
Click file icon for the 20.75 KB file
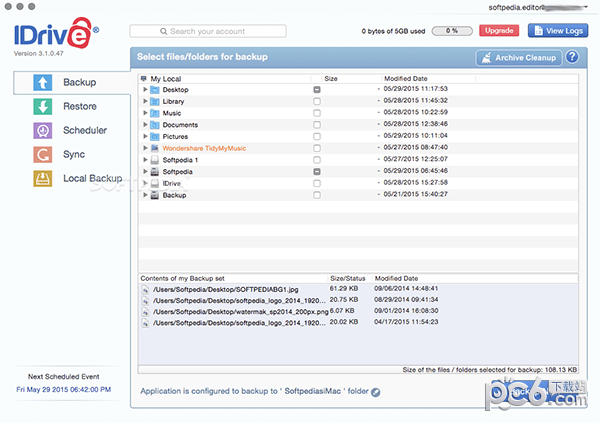pos(145,301)
